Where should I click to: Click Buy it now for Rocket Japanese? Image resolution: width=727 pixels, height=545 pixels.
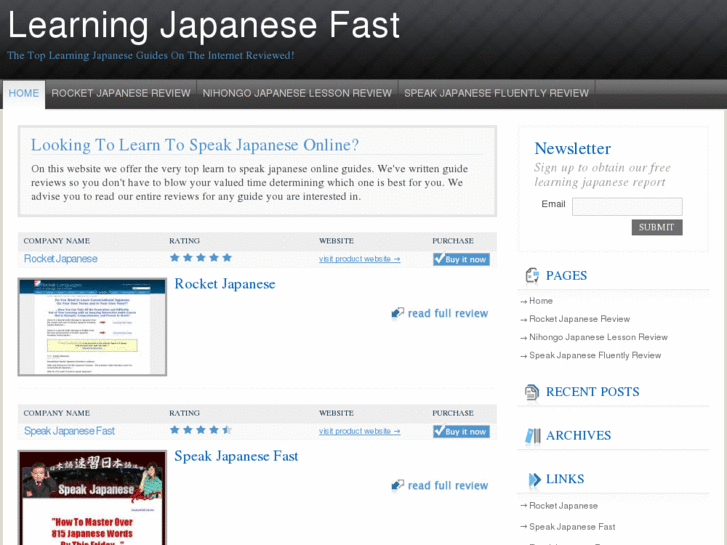click(461, 259)
